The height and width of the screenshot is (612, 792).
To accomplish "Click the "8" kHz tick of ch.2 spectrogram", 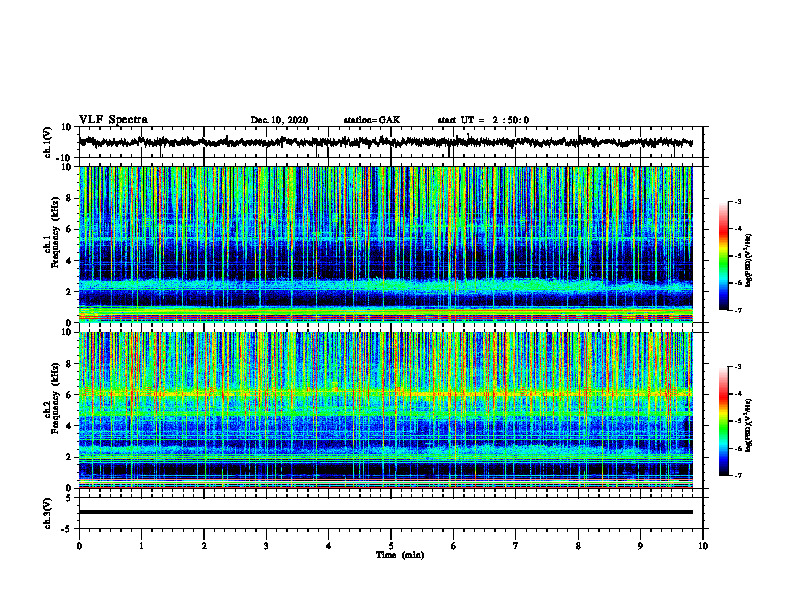I will [x=69, y=364].
